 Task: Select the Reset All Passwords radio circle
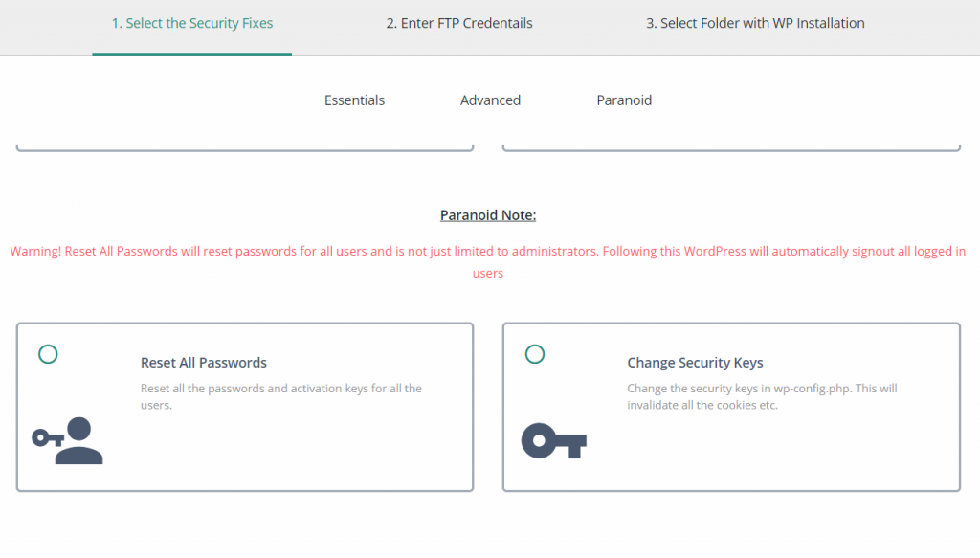[x=48, y=354]
